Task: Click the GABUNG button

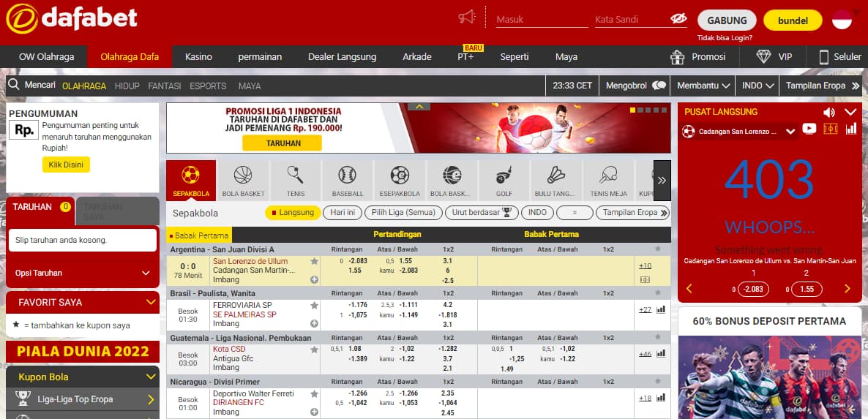Action: coord(726,20)
